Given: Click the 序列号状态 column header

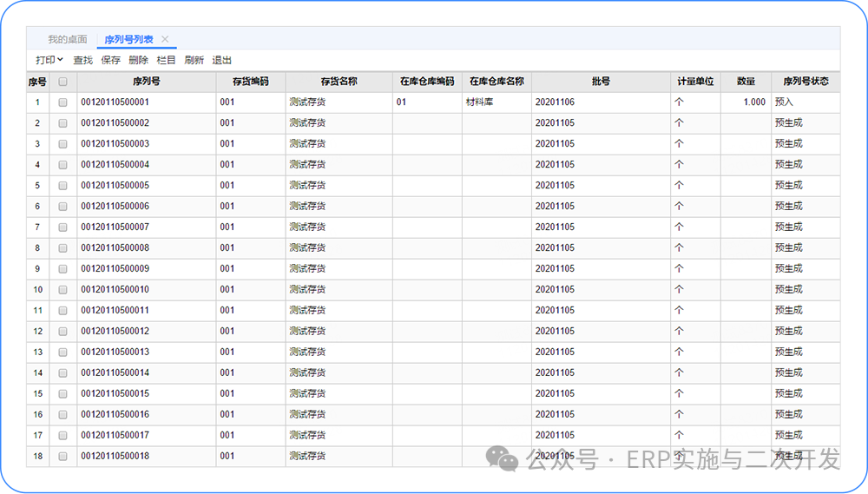Looking at the screenshot, I should [x=805, y=82].
